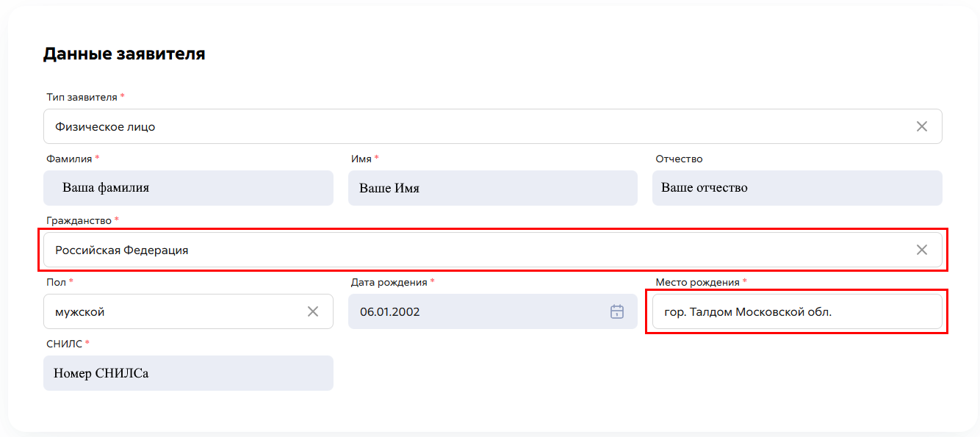Open the calendar picker for birth date
Viewport: 980px width, 437px height.
pos(616,311)
